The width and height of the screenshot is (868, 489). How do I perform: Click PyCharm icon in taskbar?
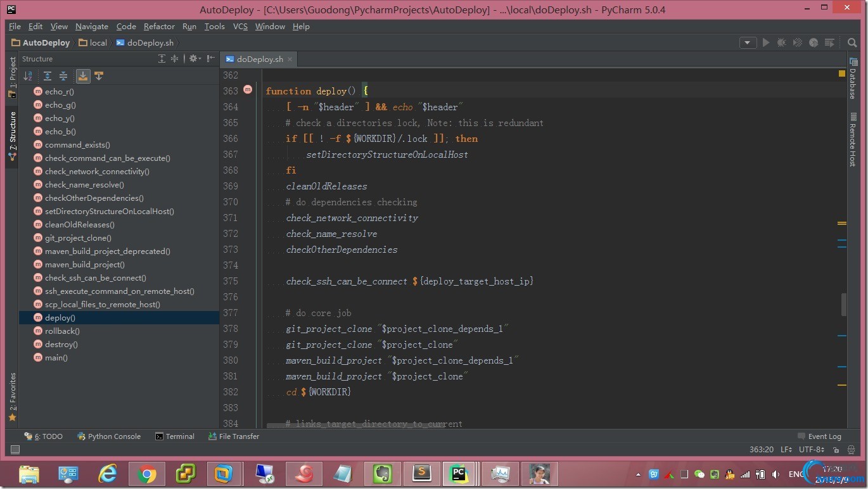pos(459,474)
